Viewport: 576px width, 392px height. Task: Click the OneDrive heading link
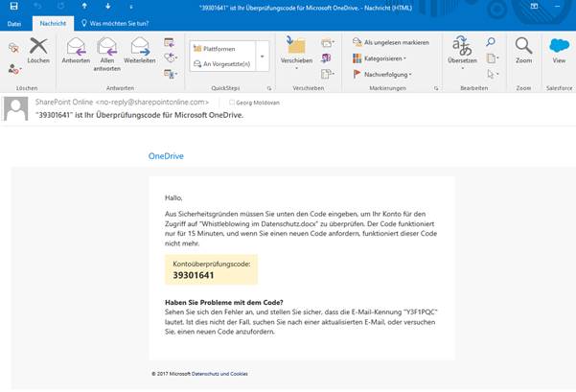(166, 156)
